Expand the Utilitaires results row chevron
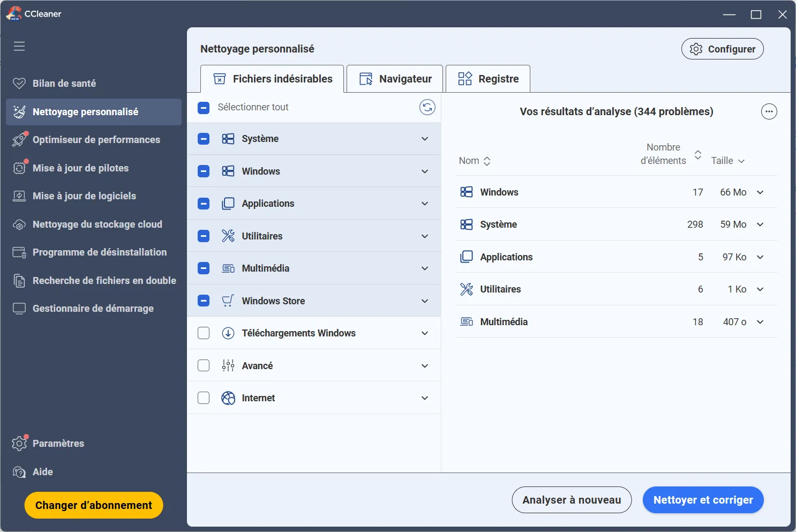The width and height of the screenshot is (796, 532). point(760,289)
